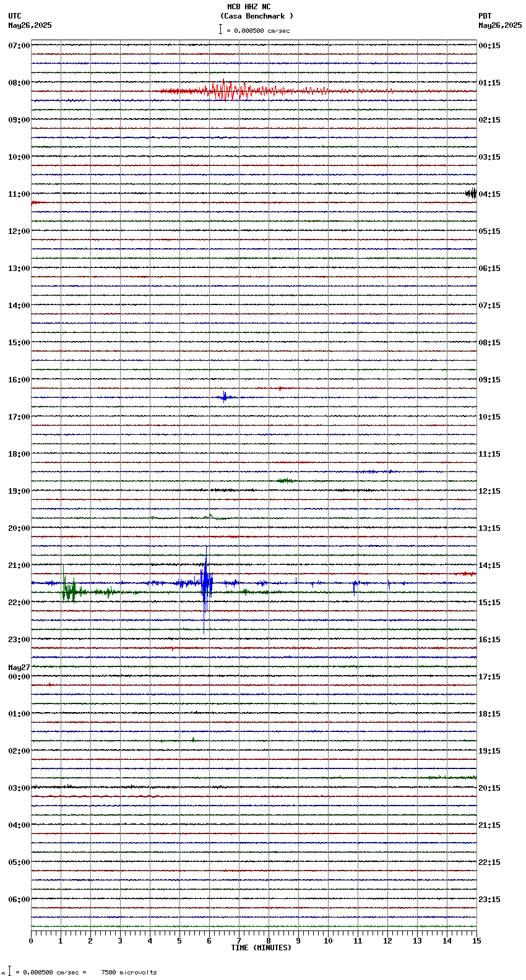Screen dimensions: 526x980
Task: Click the axis tick label 6
Action: coord(209,941)
